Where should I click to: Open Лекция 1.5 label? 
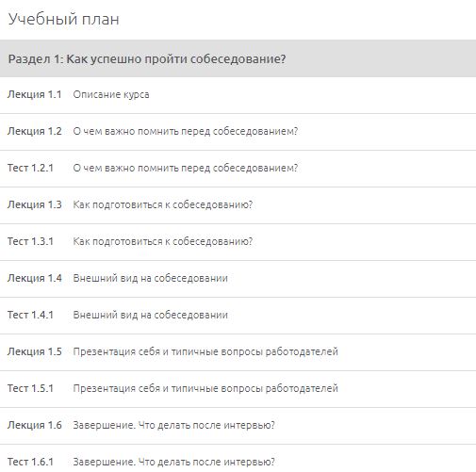[35, 351]
